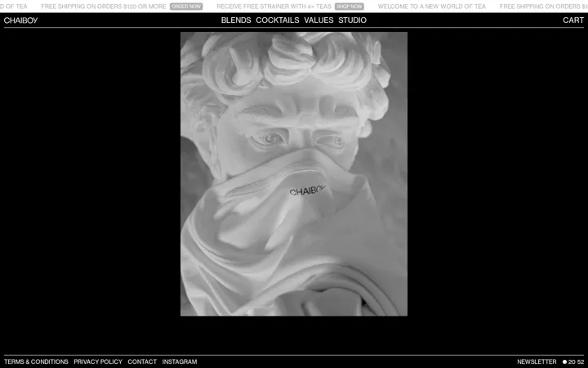
Task: Click the ORDER NOW banner button
Action: click(186, 7)
